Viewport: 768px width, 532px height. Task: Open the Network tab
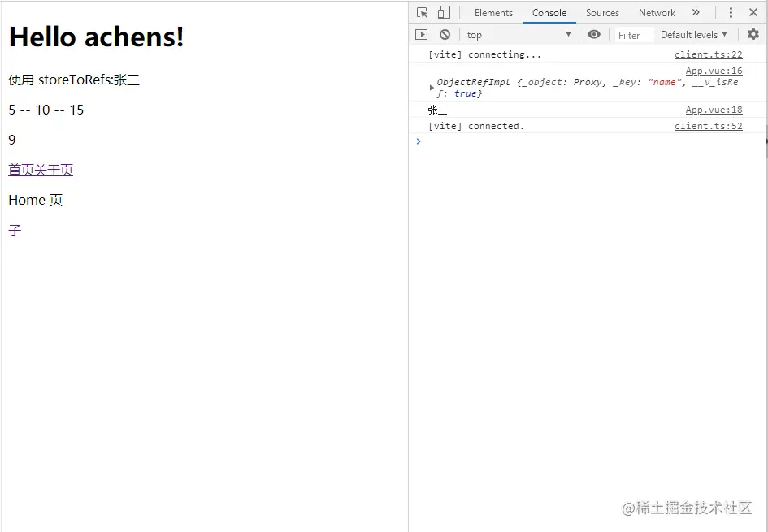(657, 13)
